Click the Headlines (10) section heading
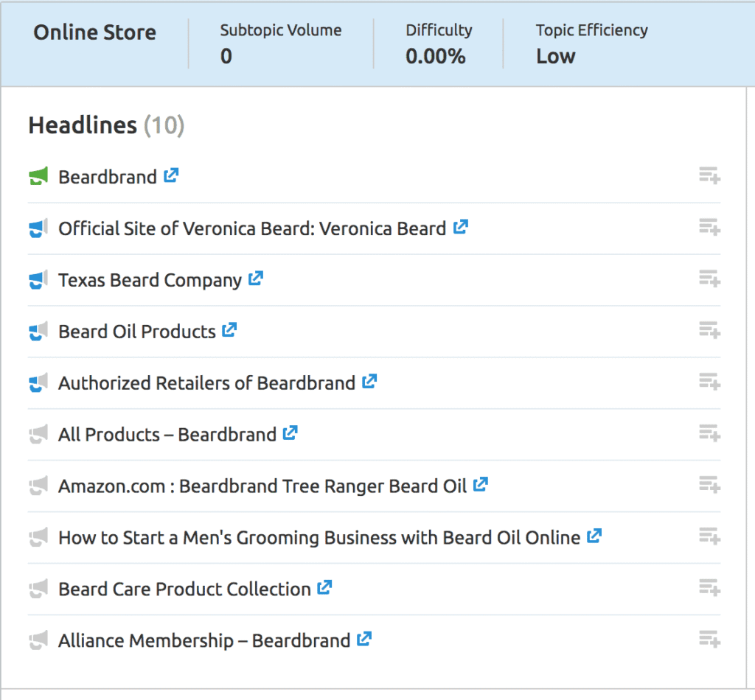755x700 pixels. click(106, 126)
